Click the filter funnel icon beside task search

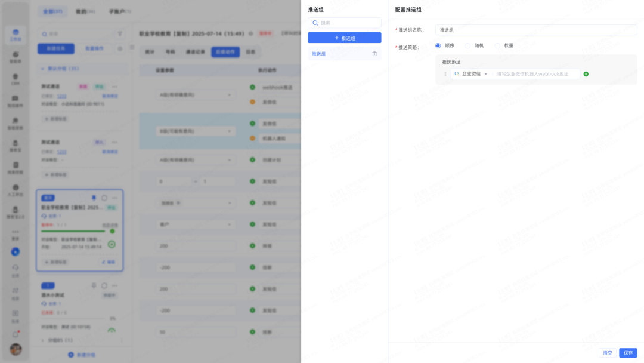coord(120,35)
